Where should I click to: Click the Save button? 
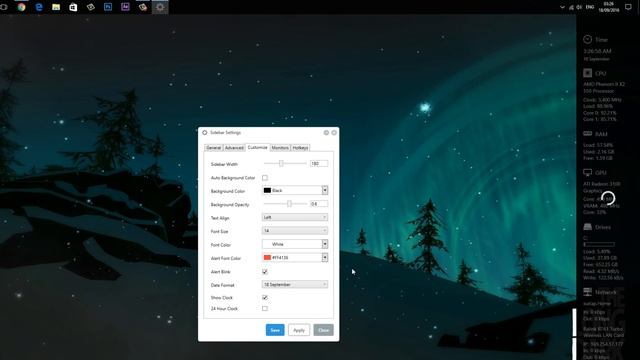[275, 330]
